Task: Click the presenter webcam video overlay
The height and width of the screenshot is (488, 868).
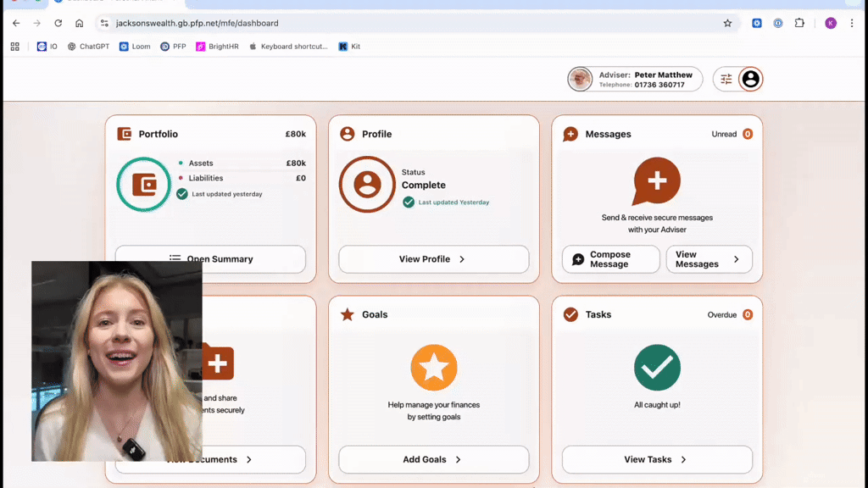Action: (x=117, y=361)
